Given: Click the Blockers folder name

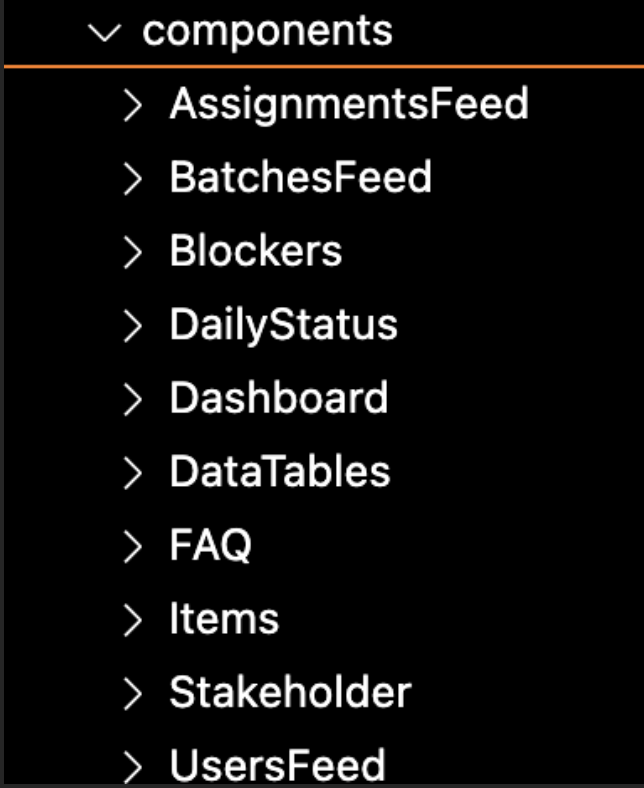Looking at the screenshot, I should click(255, 251).
